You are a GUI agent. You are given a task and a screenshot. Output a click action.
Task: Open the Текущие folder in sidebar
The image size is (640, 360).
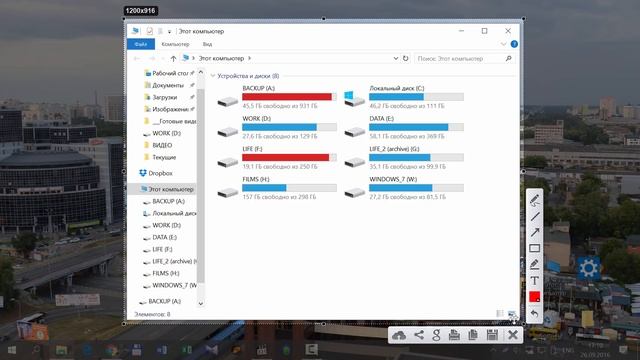164,157
